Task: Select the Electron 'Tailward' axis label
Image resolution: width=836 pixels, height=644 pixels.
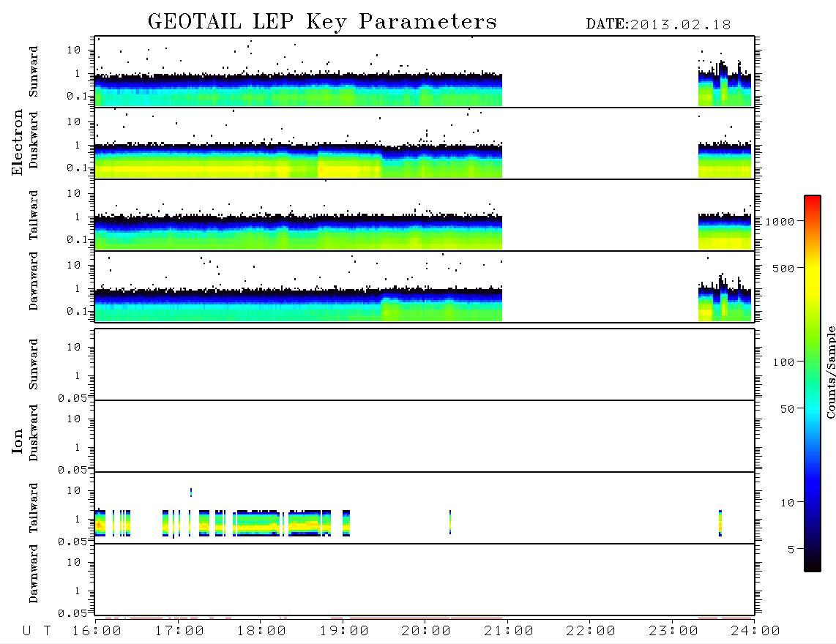Action: (34, 215)
